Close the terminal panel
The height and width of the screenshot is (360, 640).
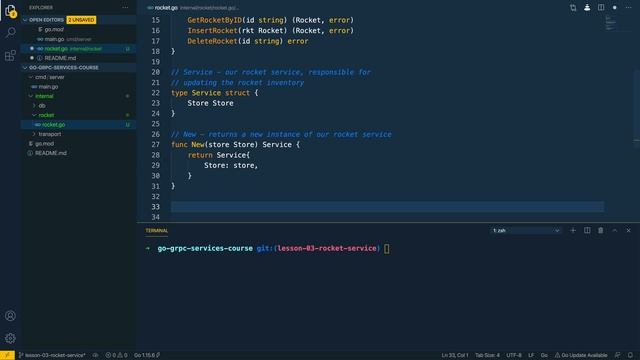629,231
